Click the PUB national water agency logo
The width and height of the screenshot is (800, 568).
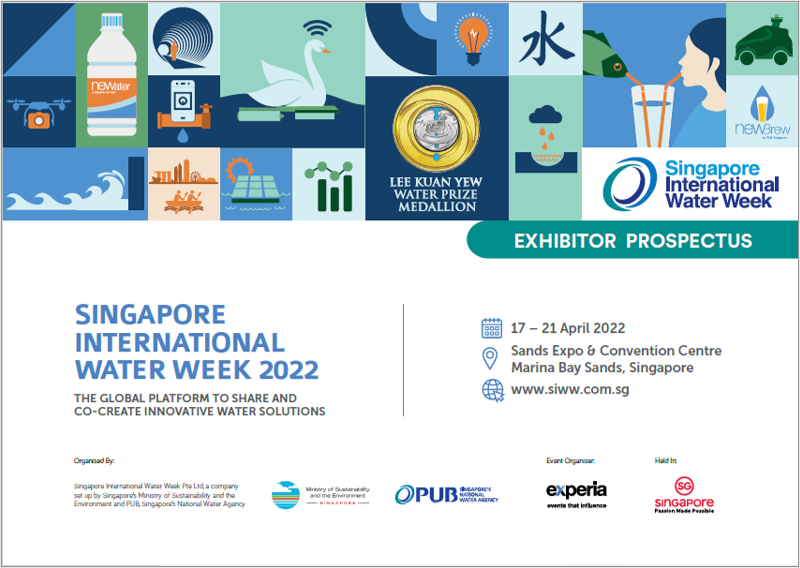tap(446, 494)
